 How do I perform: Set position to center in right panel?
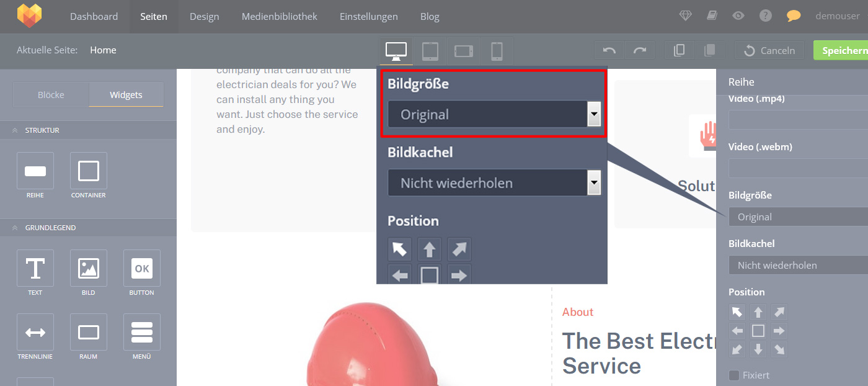758,331
